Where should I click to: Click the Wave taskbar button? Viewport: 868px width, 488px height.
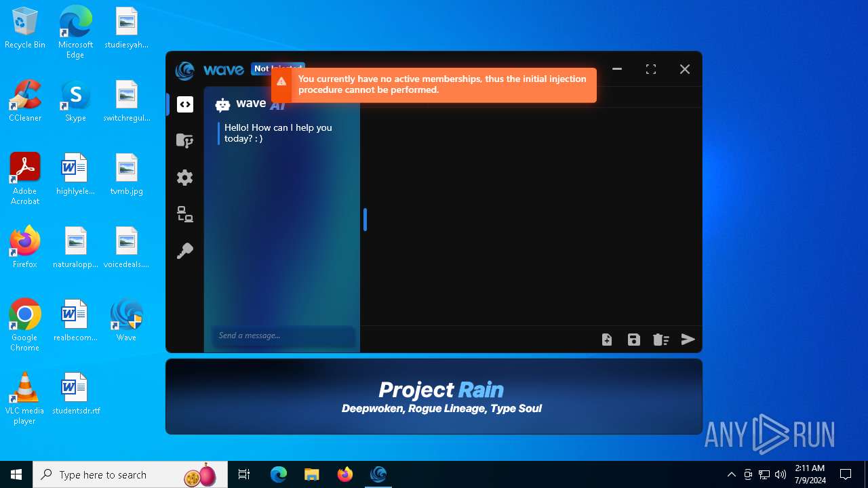(x=378, y=474)
